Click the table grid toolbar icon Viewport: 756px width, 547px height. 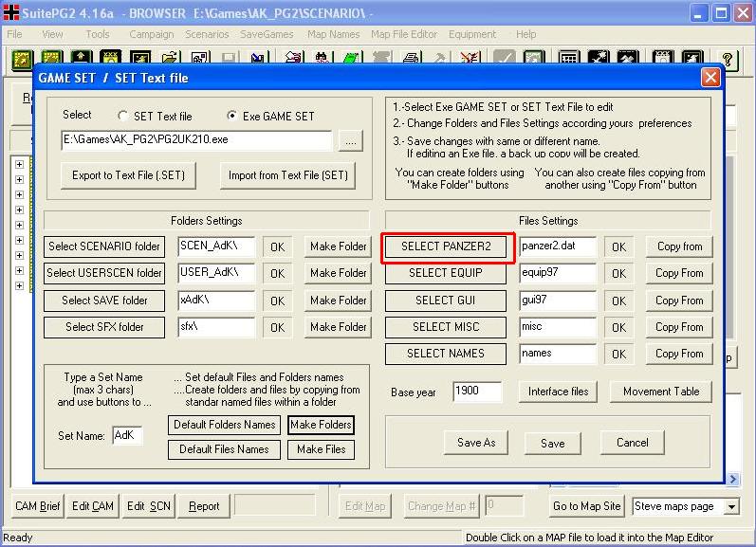(x=568, y=59)
